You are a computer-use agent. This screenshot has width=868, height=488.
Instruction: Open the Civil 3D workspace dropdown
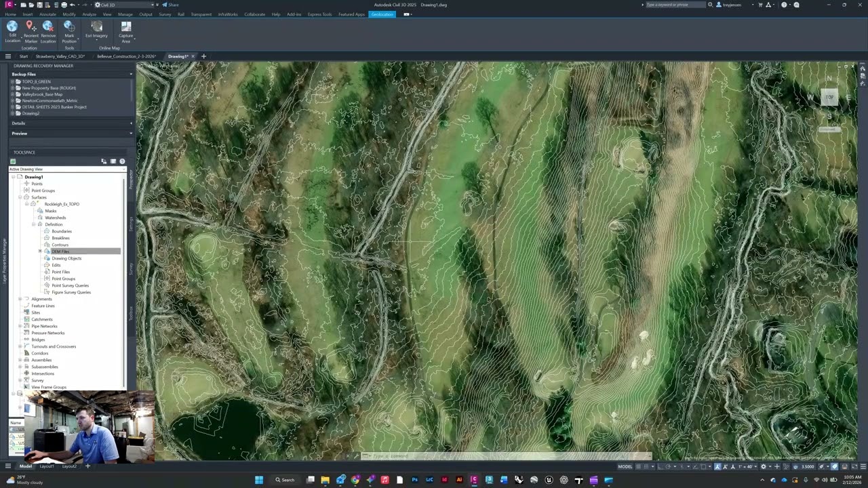(125, 5)
